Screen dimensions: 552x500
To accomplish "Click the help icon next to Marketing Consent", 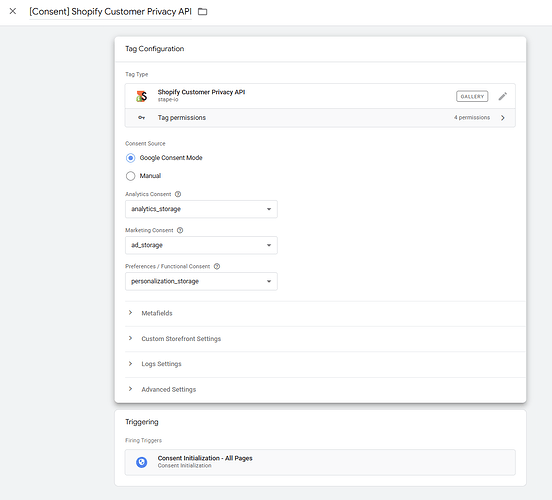I will tap(180, 230).
